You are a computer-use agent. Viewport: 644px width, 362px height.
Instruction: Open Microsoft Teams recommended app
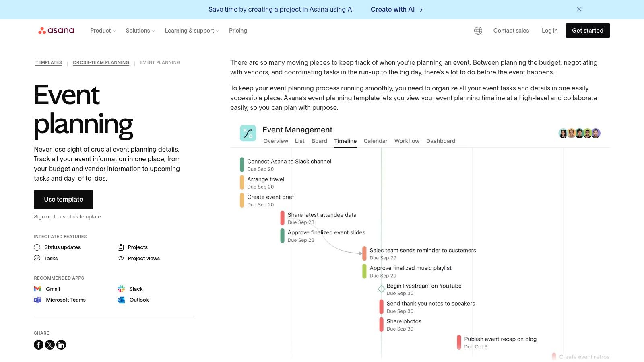click(x=37, y=300)
